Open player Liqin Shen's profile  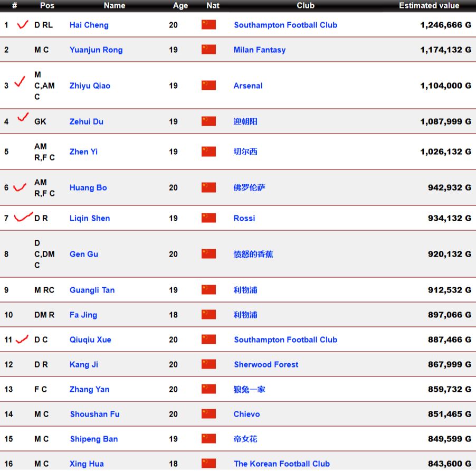tap(90, 218)
